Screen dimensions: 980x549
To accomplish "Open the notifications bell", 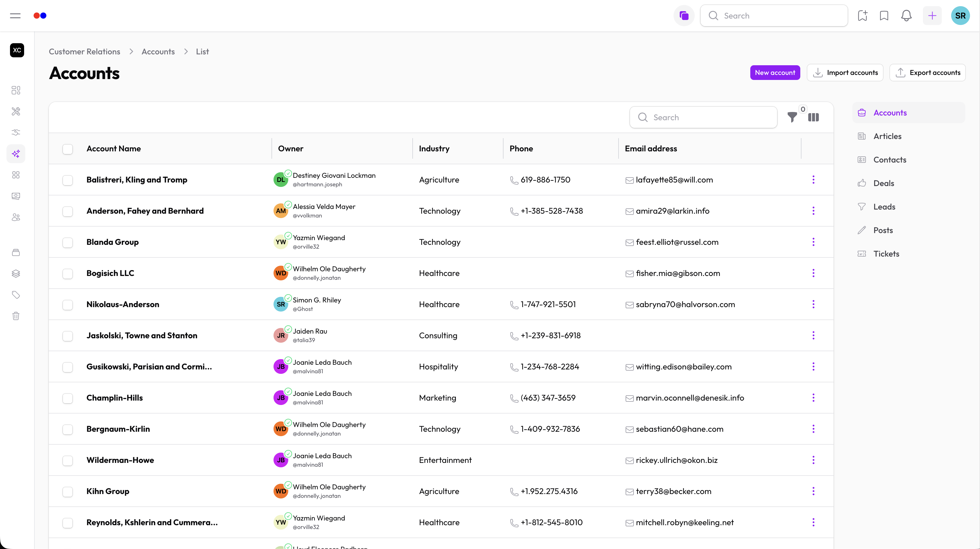I will tap(906, 16).
